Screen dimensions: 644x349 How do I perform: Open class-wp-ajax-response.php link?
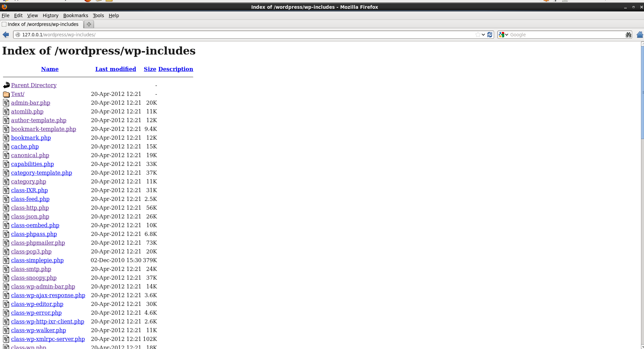pyautogui.click(x=48, y=295)
